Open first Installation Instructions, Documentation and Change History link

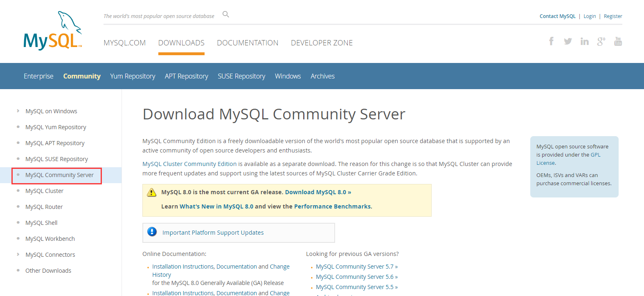(x=221, y=271)
